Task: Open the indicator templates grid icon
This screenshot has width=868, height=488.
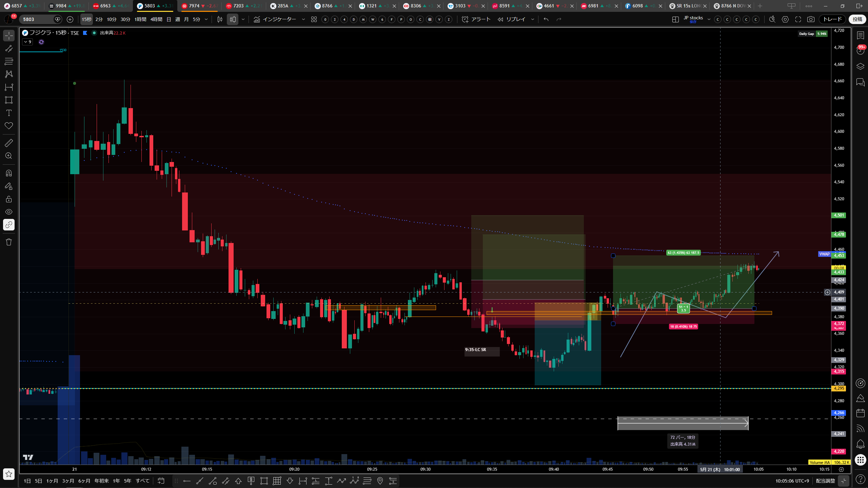Action: (x=314, y=19)
